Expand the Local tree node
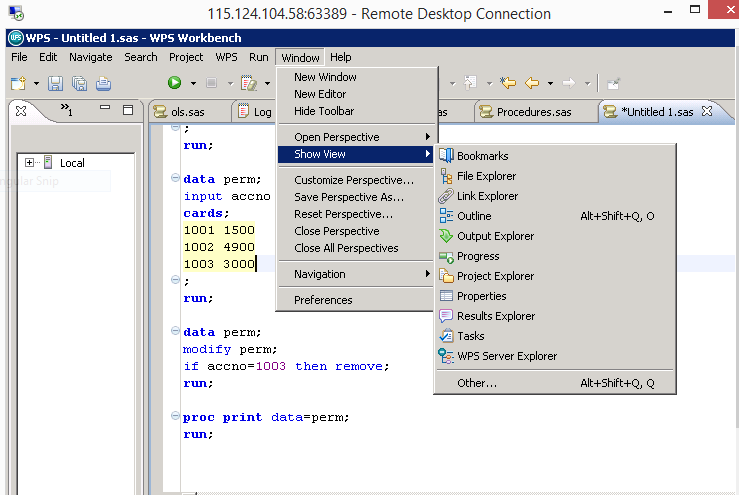Viewport: 739px width, 495px height. coord(30,163)
